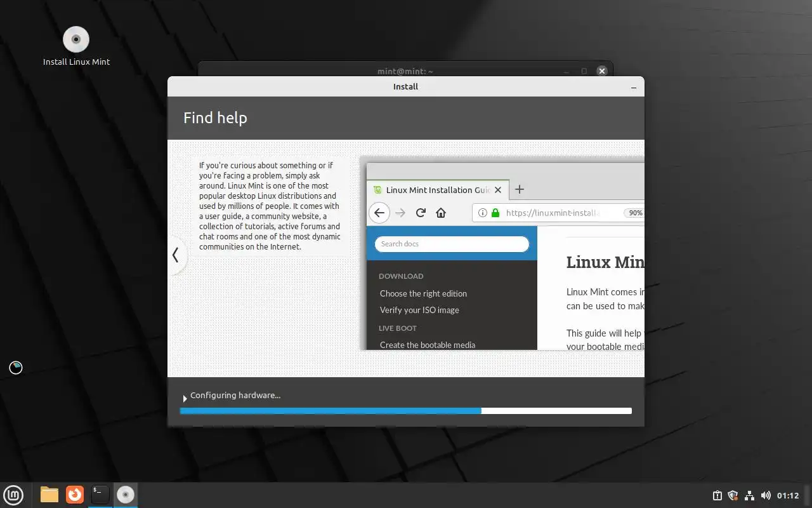Click the Find help heading
Image resolution: width=812 pixels, height=508 pixels.
[215, 117]
